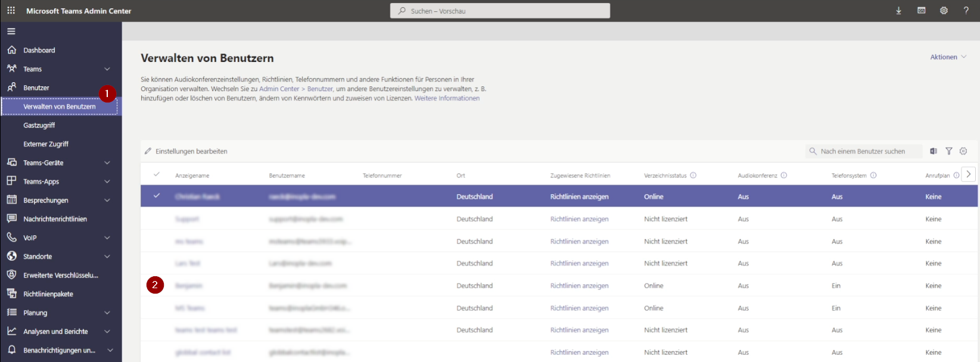Open Richtlinien anzeigen in selected first row
The width and height of the screenshot is (980, 362).
tap(580, 196)
